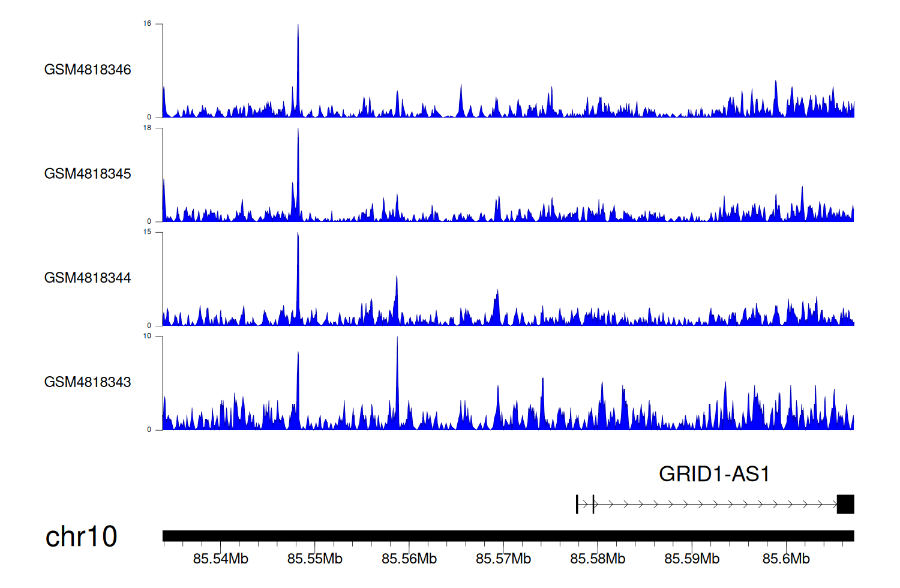Click the 85.57Mb axis label
Screen dimensions: 900x588
tap(503, 559)
